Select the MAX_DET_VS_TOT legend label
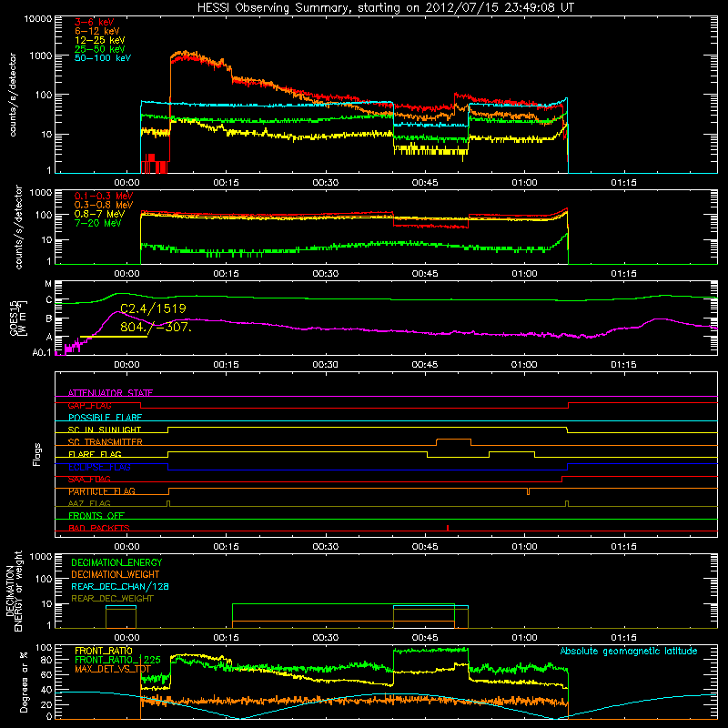 113,669
